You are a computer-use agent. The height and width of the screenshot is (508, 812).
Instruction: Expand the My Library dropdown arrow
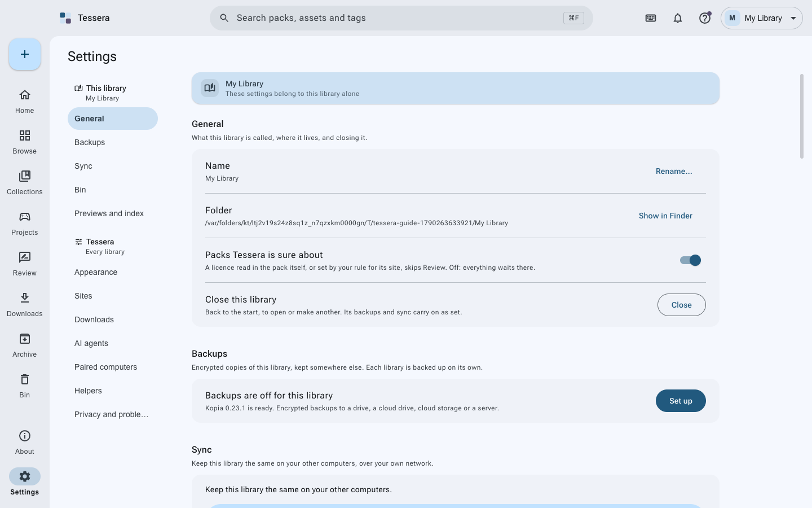point(793,18)
